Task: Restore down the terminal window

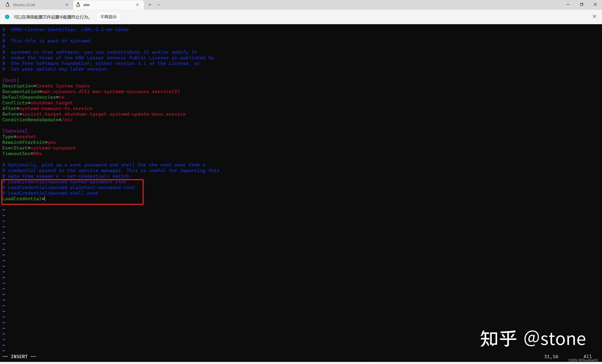Action: [x=582, y=5]
